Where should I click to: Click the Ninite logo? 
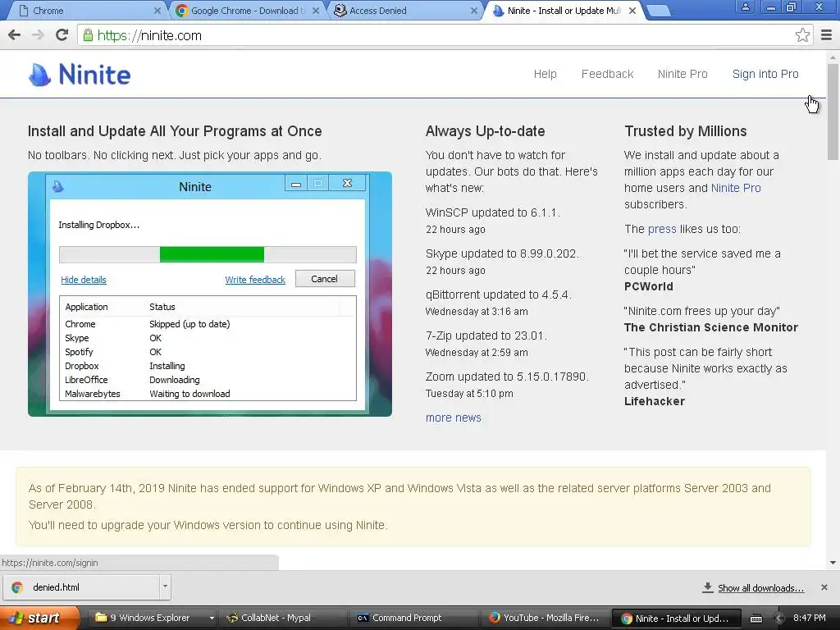[80, 75]
